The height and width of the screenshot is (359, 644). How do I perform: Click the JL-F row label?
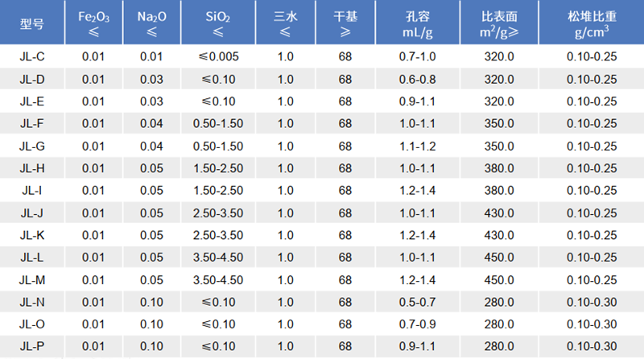pos(31,123)
